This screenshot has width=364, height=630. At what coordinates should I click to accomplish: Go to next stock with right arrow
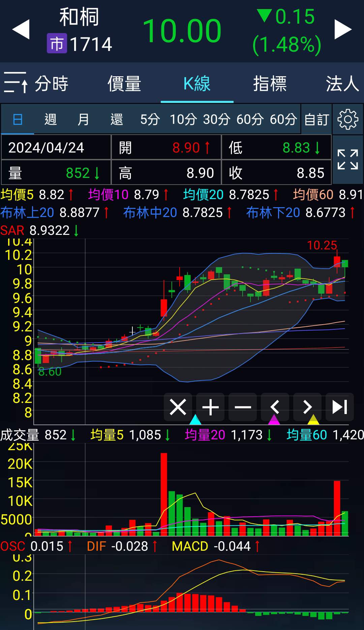coord(343,30)
